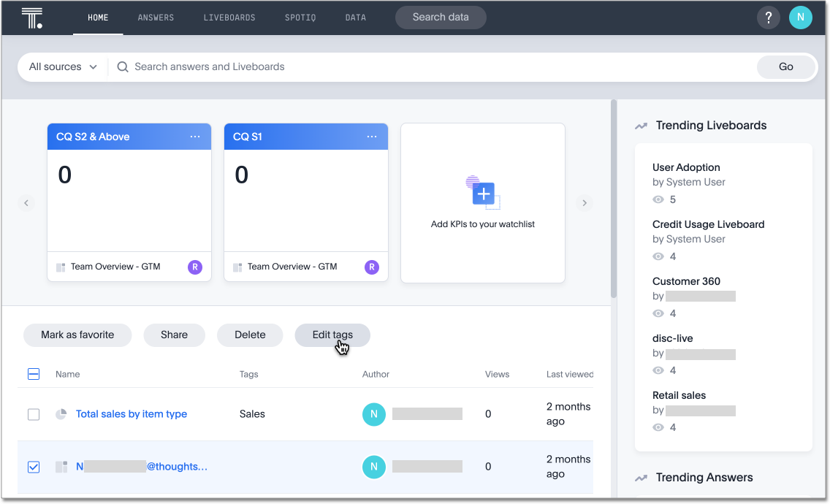The height and width of the screenshot is (504, 830).
Task: Check the Total sales by item type row checkbox
Action: (x=34, y=414)
